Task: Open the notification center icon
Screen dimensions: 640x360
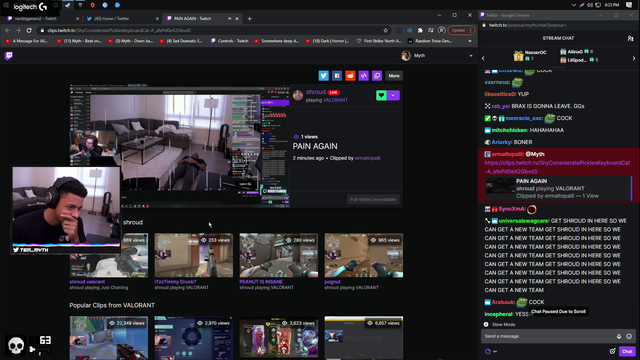Action: 629,5
